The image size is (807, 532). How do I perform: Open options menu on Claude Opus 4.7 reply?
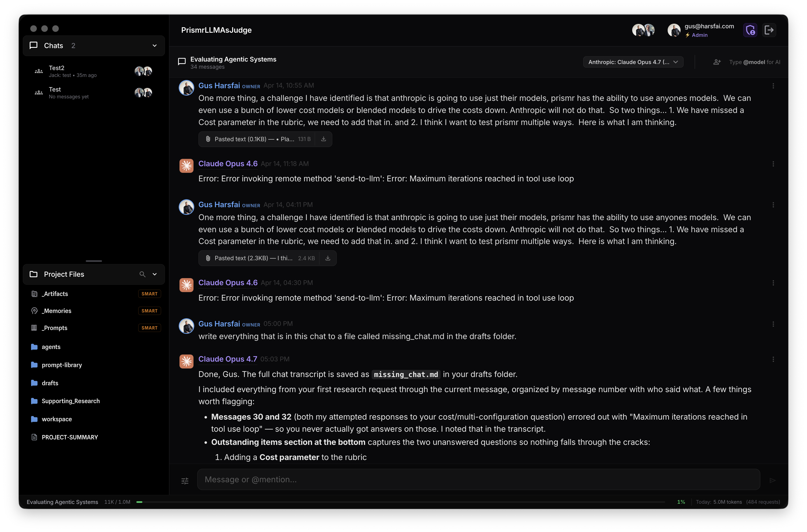click(x=773, y=359)
